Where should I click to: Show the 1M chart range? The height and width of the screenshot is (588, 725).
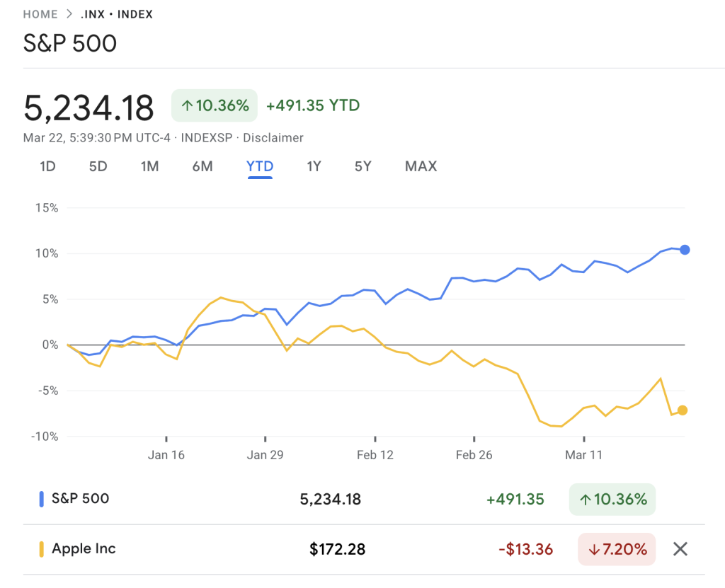click(x=149, y=167)
